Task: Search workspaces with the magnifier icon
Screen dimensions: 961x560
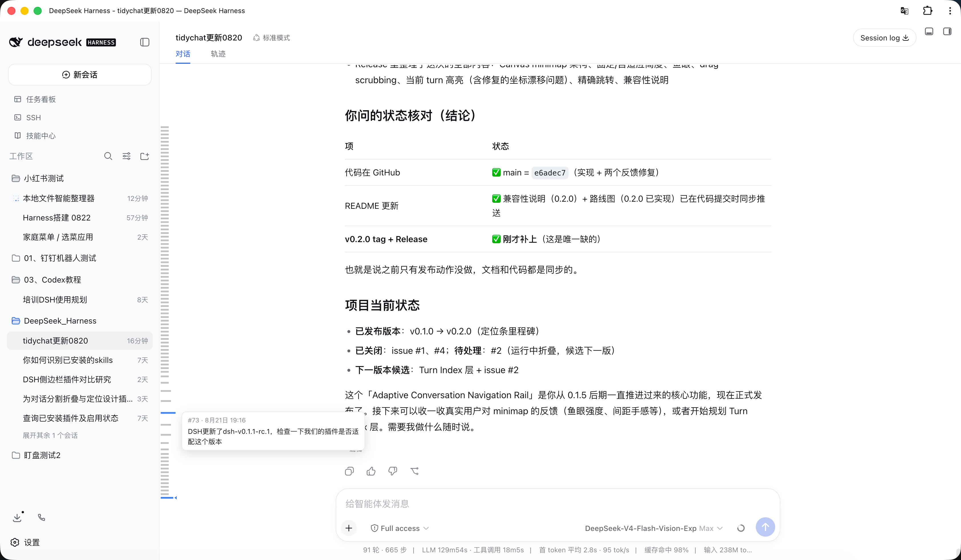Action: pos(108,156)
